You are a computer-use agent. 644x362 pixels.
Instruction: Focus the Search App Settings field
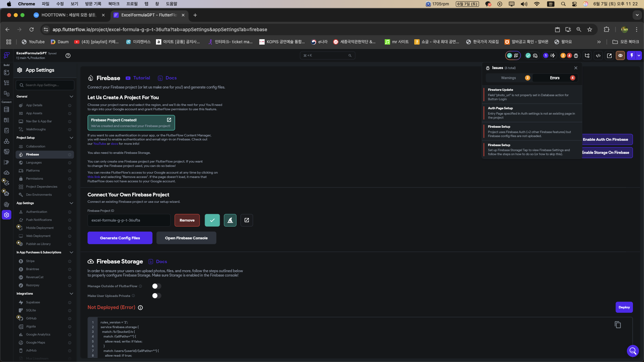(x=45, y=85)
